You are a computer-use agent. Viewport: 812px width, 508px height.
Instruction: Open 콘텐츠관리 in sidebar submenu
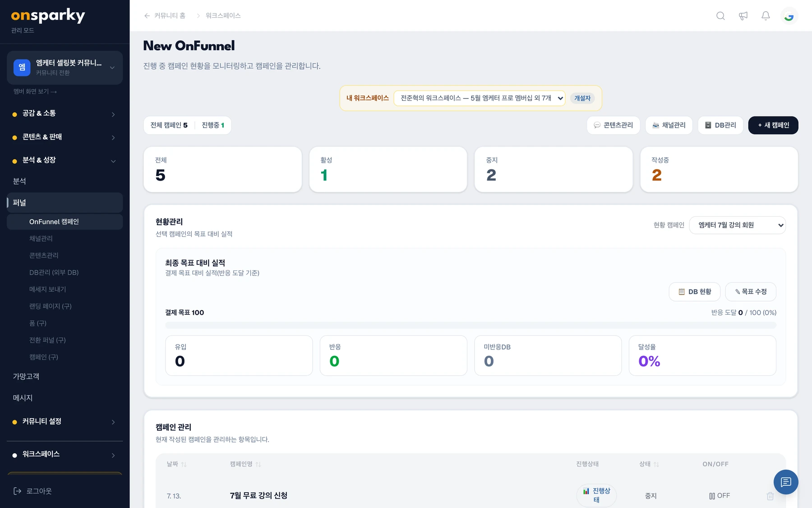pyautogui.click(x=65, y=256)
